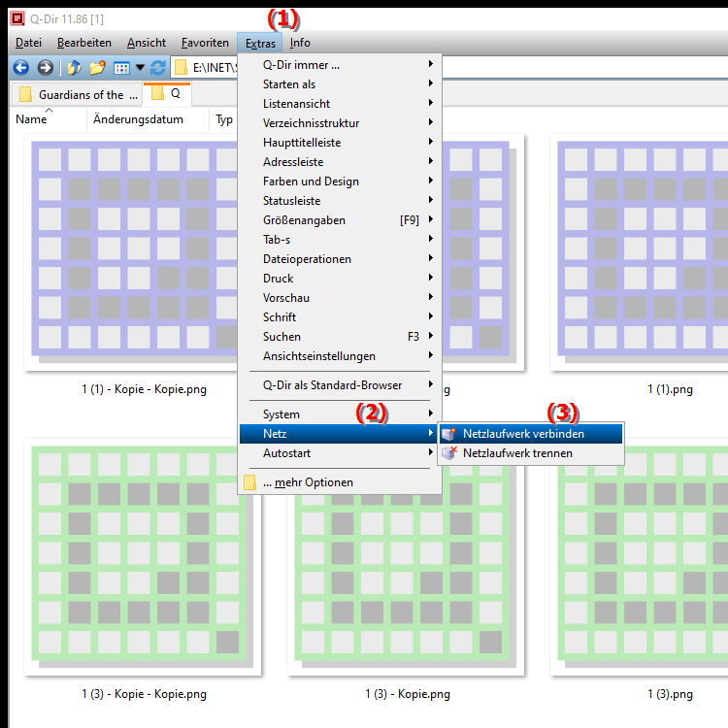Go back with the blue back arrow
Viewport: 728px width, 728px height.
click(x=21, y=68)
